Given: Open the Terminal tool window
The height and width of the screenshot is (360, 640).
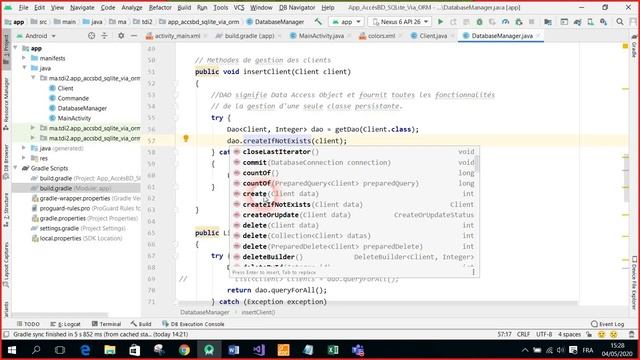Looking at the screenshot, I should pyautogui.click(x=106, y=324).
